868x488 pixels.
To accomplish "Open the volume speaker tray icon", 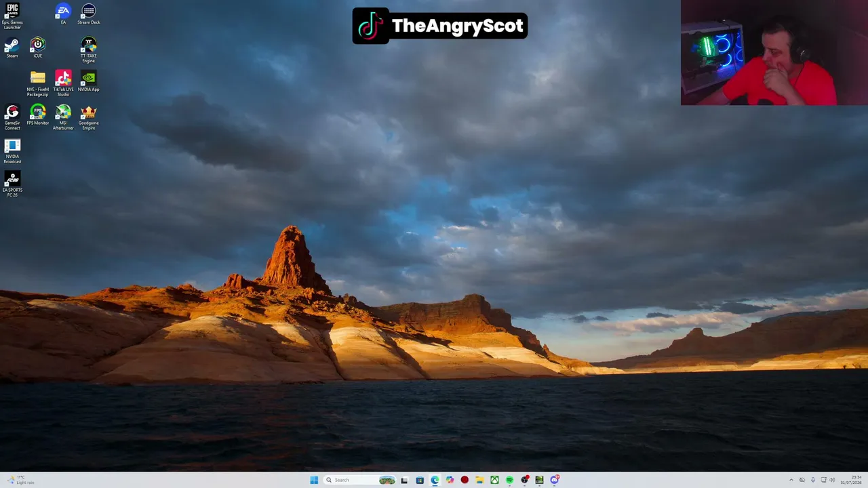I will 833,480.
